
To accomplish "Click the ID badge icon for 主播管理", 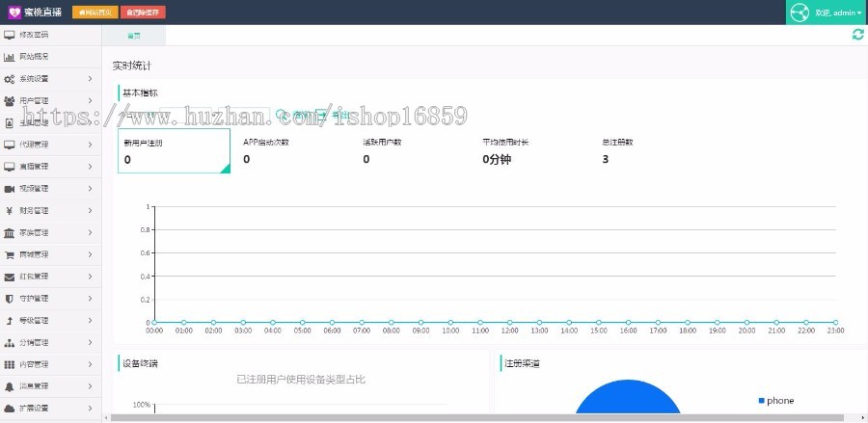I will (9, 122).
